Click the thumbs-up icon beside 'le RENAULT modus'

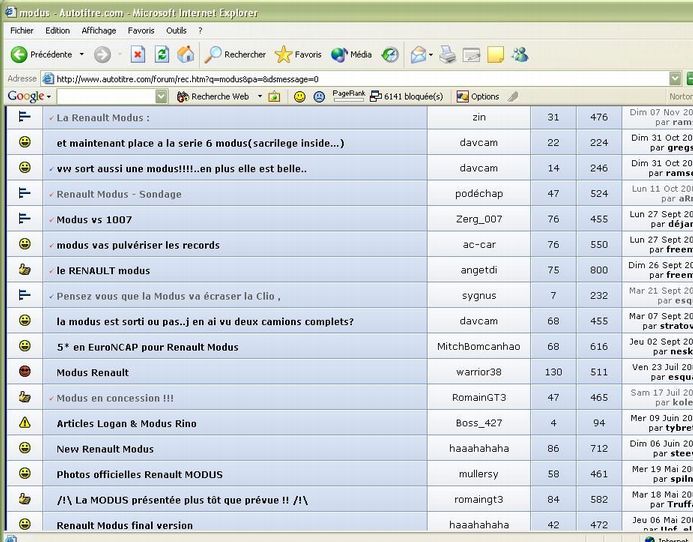(25, 269)
